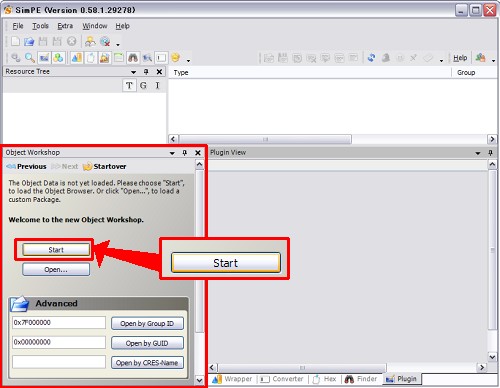Open the Help menu in menu bar

pyautogui.click(x=123, y=26)
